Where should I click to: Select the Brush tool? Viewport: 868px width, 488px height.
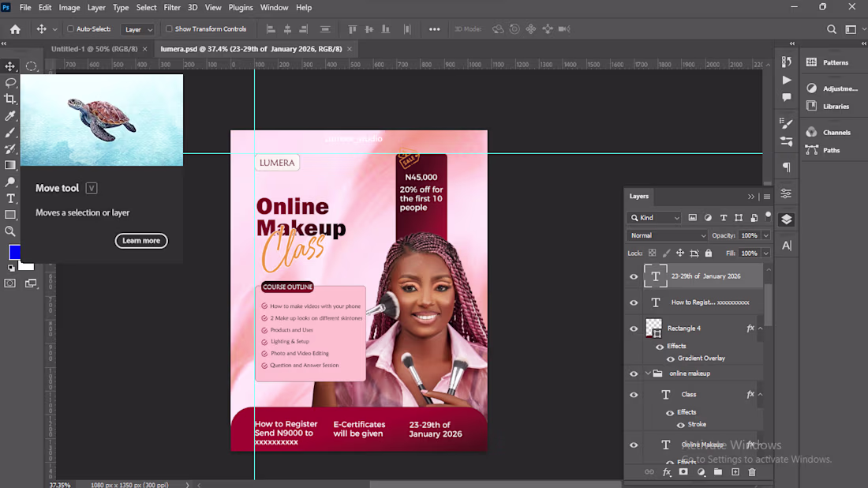[10, 133]
